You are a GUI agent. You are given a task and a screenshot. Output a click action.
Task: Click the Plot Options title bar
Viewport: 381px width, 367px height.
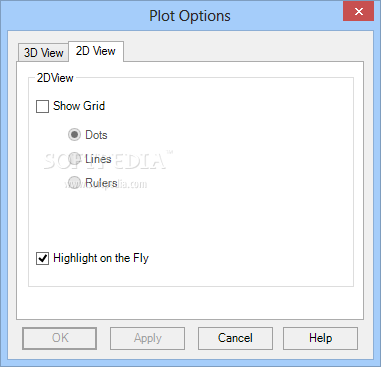pyautogui.click(x=190, y=16)
